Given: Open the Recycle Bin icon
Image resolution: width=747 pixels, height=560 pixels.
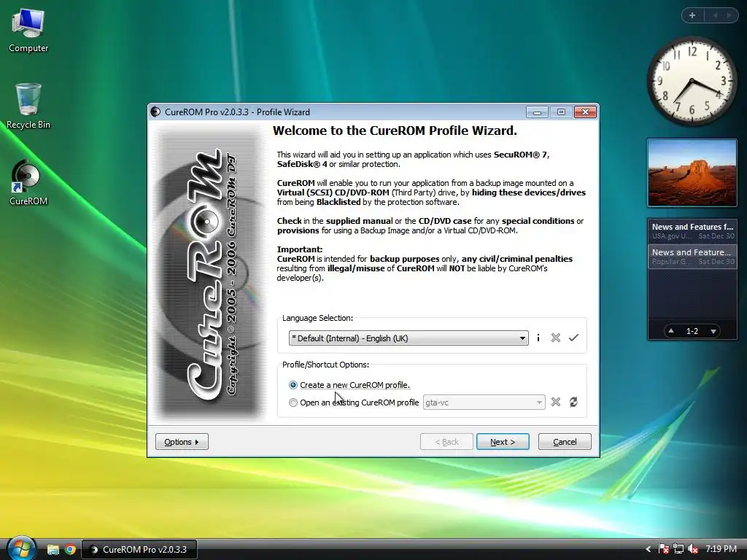Looking at the screenshot, I should point(28,106).
